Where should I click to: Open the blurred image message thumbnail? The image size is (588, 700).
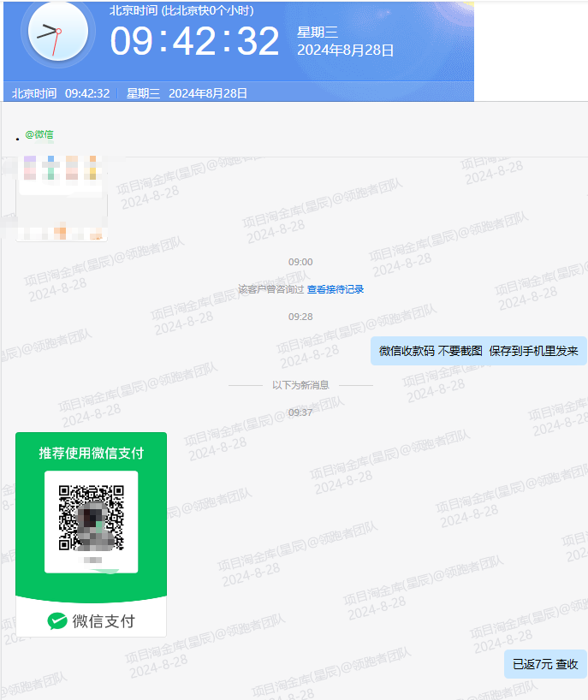(x=62, y=196)
